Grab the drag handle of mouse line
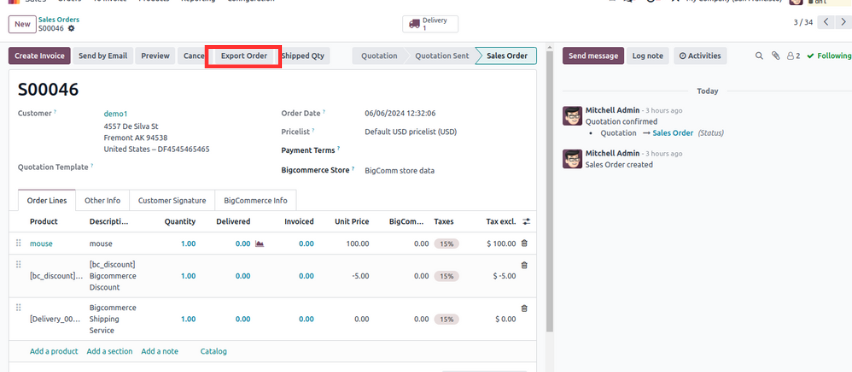852x372 pixels. point(18,243)
